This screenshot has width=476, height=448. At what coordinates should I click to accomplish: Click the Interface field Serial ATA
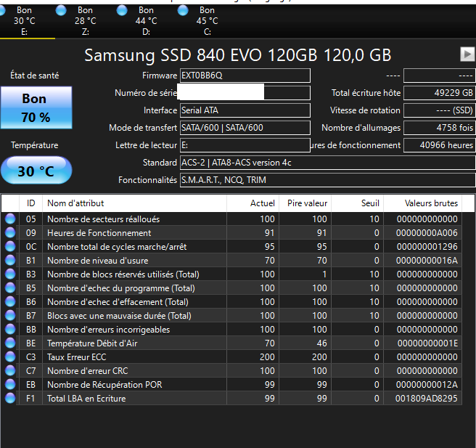pos(245,110)
